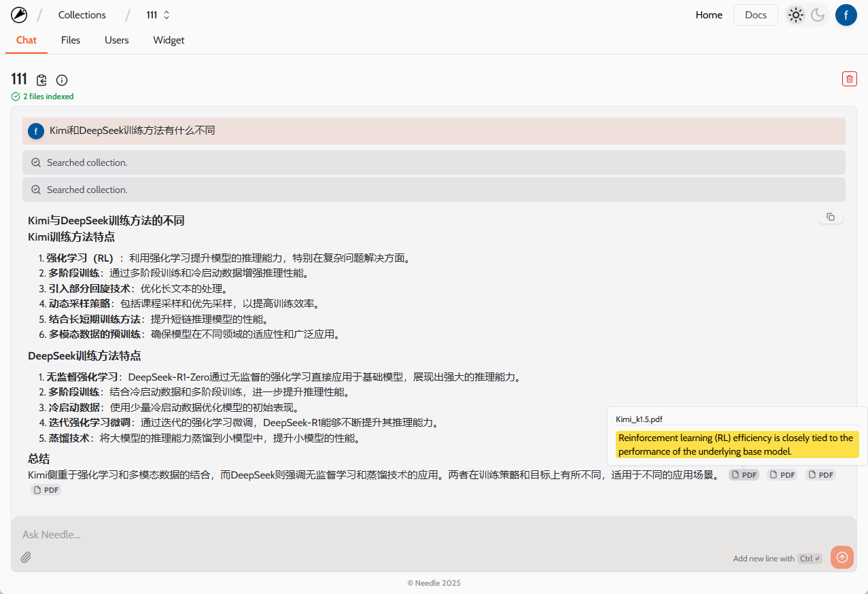868x594 pixels.
Task: Open the Collections breadcrumb link
Action: (x=82, y=15)
